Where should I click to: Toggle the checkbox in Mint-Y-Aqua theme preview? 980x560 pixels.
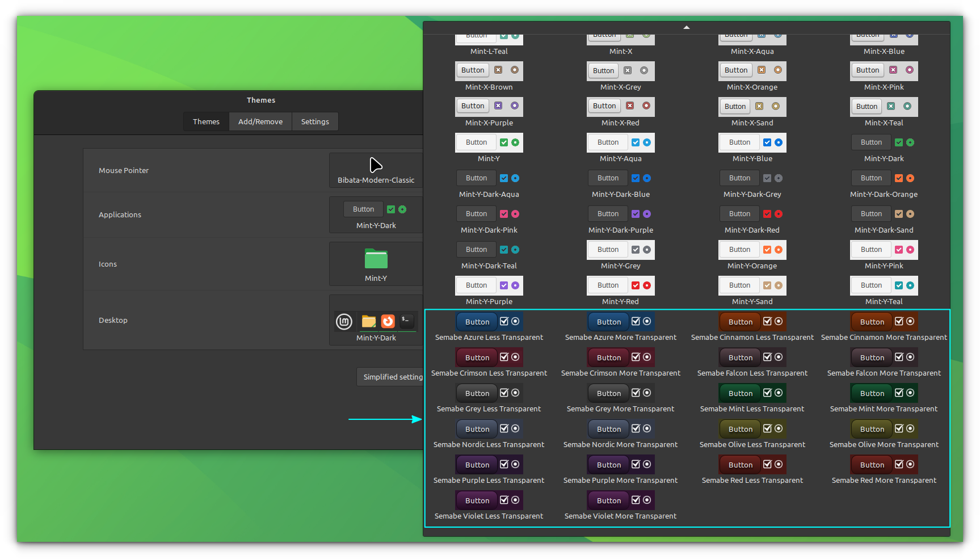(x=635, y=142)
